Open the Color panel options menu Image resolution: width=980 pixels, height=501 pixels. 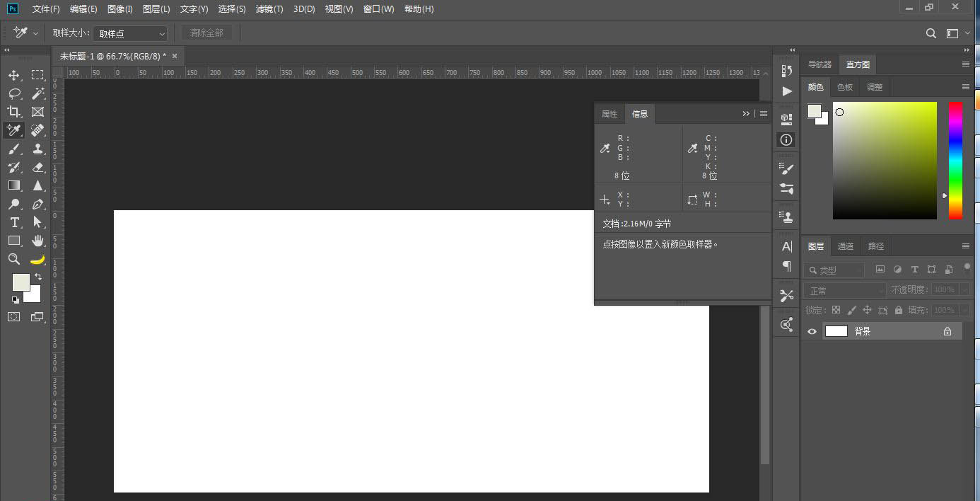pos(966,87)
